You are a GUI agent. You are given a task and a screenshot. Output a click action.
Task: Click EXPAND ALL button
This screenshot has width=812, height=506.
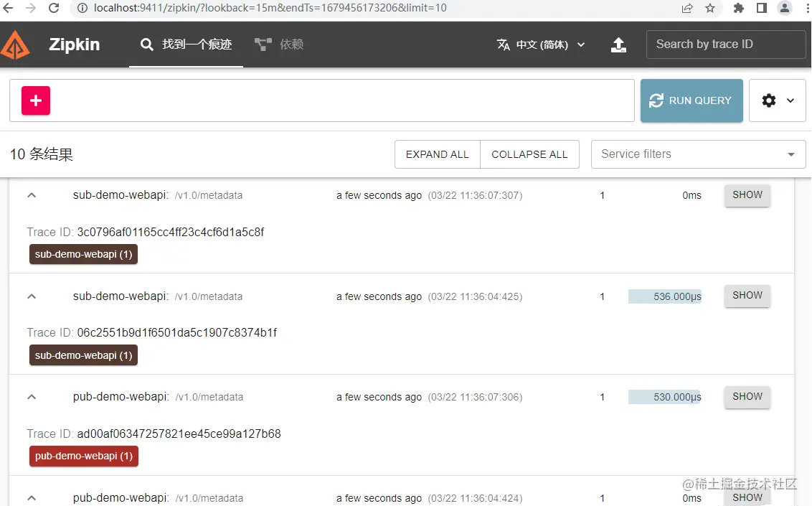pos(437,154)
